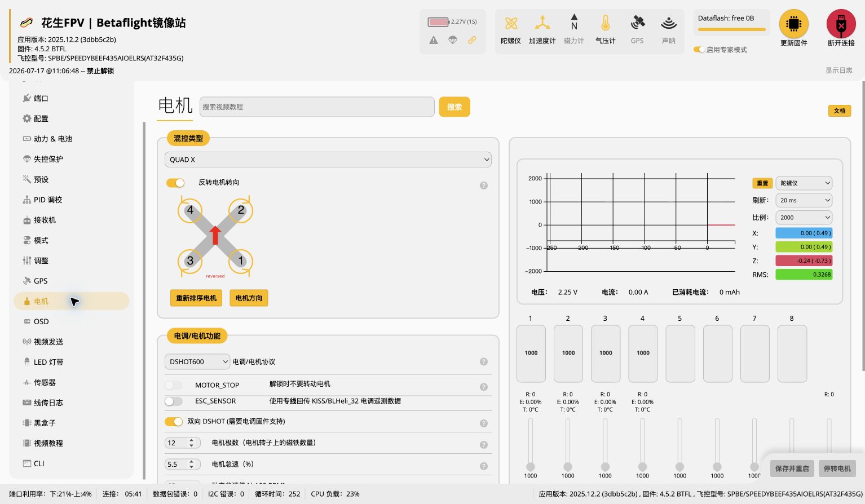The width and height of the screenshot is (865, 504).
Task: Click the 更新固件 firmware chip icon
Action: pyautogui.click(x=793, y=24)
